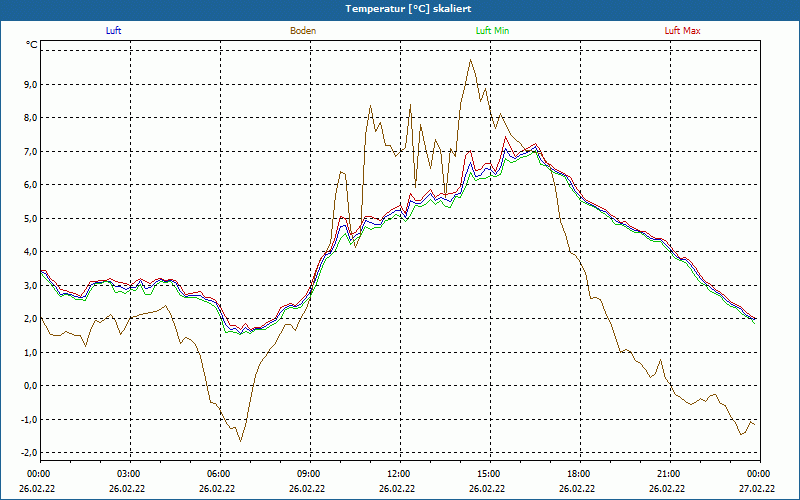This screenshot has width=800, height=500.
Task: Click the blue Luft legend label
Action: coord(113,31)
